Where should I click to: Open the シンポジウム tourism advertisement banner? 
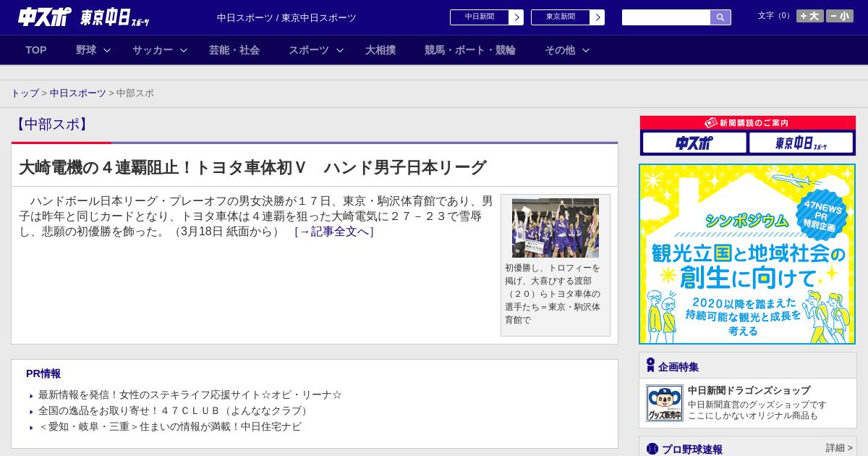[x=747, y=254]
